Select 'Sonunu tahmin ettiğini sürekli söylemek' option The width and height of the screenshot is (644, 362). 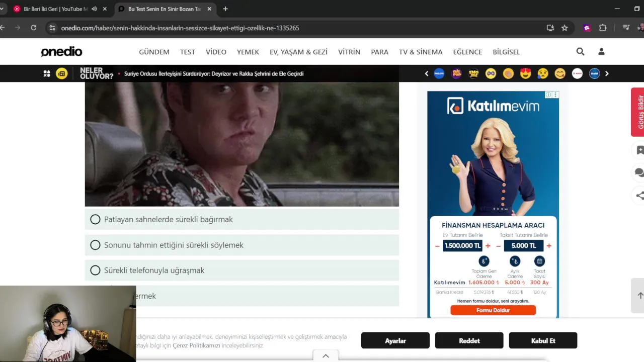pos(242,245)
